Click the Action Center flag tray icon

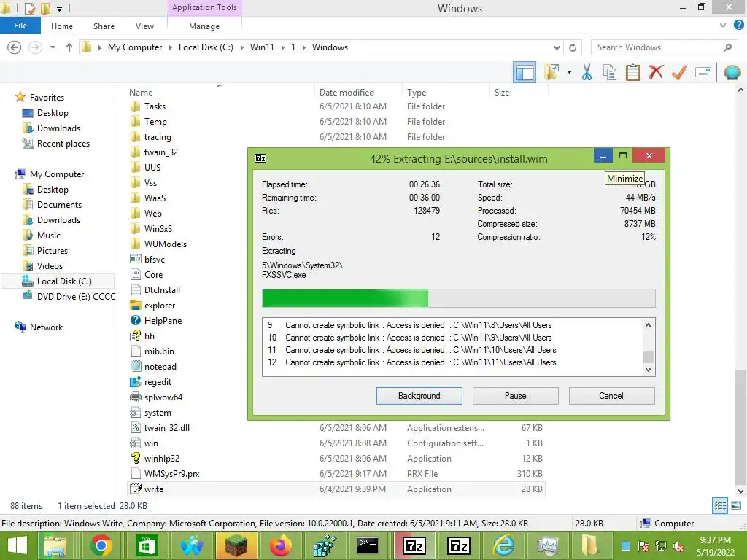(x=643, y=547)
